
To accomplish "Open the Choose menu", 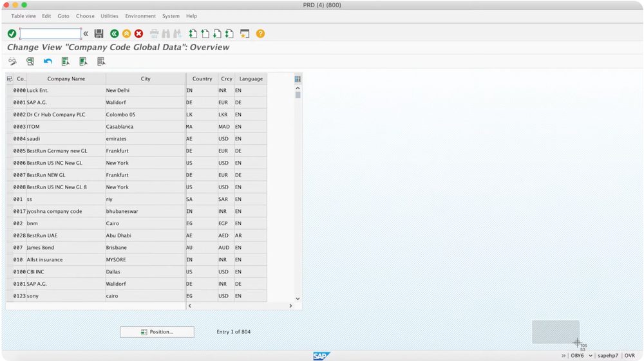I will 85,16.
